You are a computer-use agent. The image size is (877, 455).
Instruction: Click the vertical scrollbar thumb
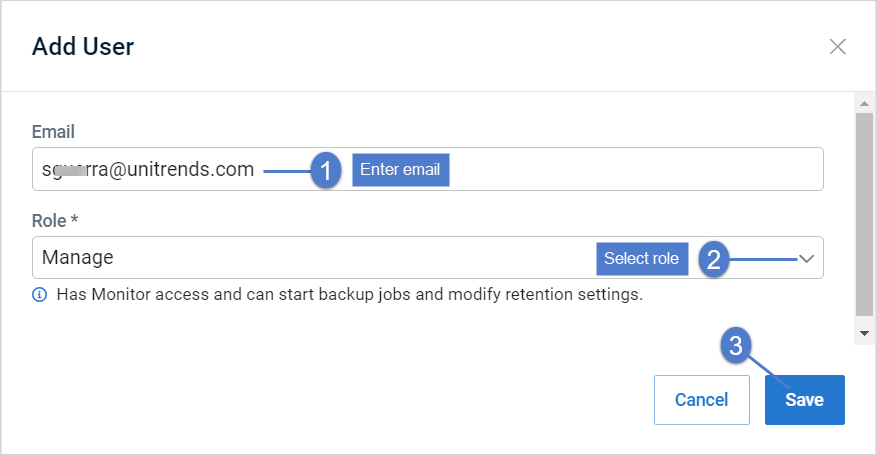click(864, 214)
